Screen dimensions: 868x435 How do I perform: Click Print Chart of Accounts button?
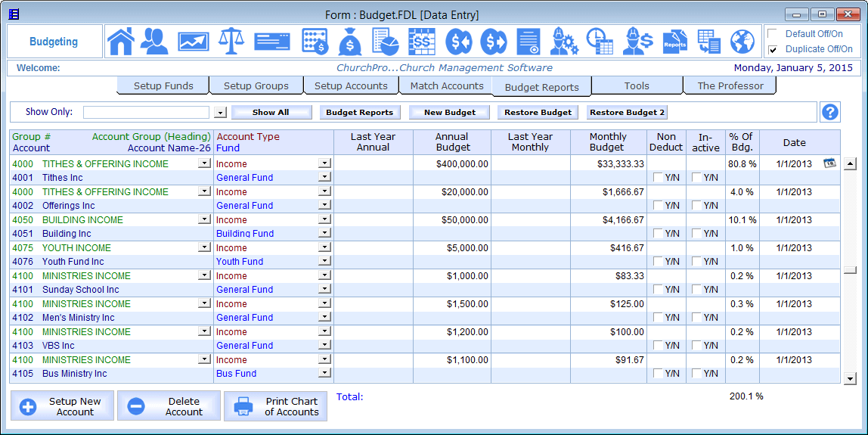[275, 406]
